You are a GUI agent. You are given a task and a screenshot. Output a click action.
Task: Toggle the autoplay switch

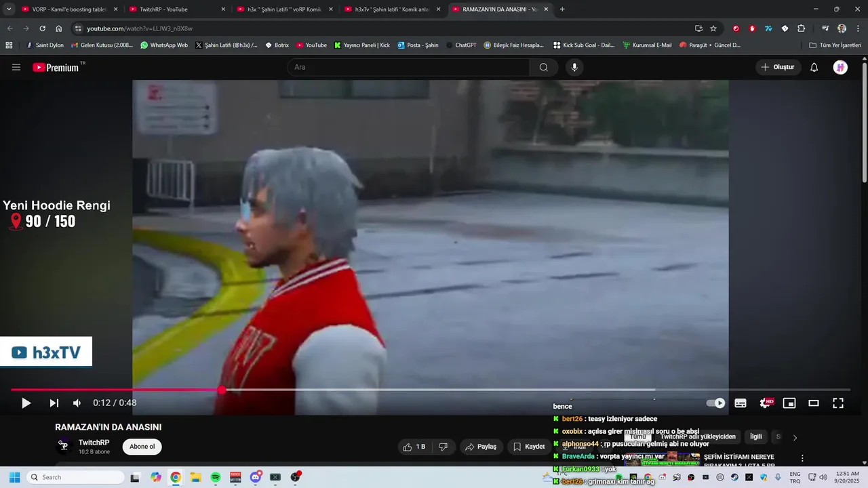tap(715, 403)
